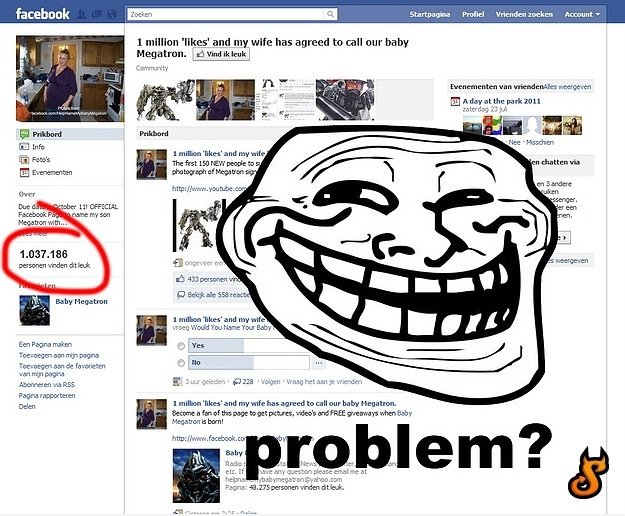Click calendar icon for A day at the park
The height and width of the screenshot is (516, 625).
[455, 101]
